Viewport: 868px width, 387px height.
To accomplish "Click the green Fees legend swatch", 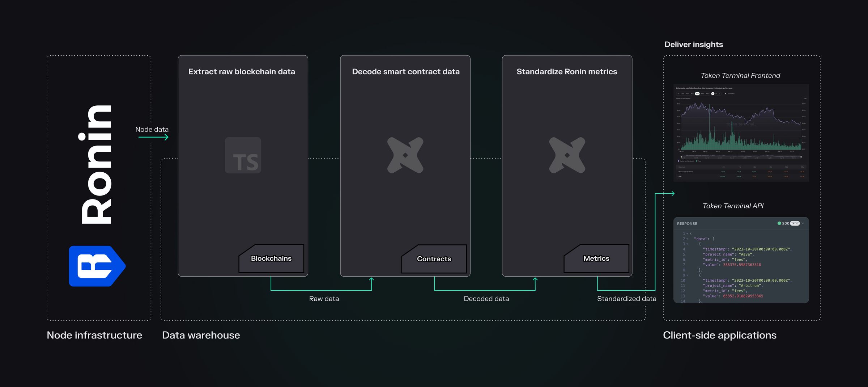I will pos(697,161).
